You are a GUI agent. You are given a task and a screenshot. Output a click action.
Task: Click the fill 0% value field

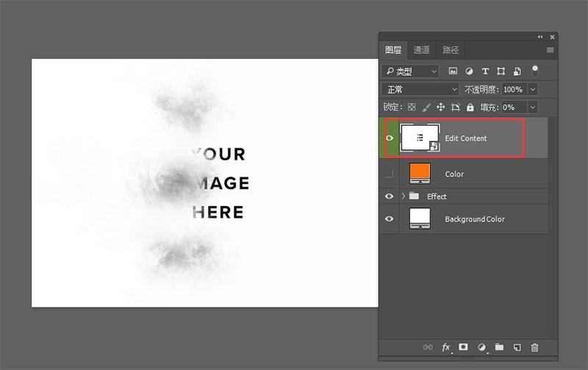click(x=514, y=107)
